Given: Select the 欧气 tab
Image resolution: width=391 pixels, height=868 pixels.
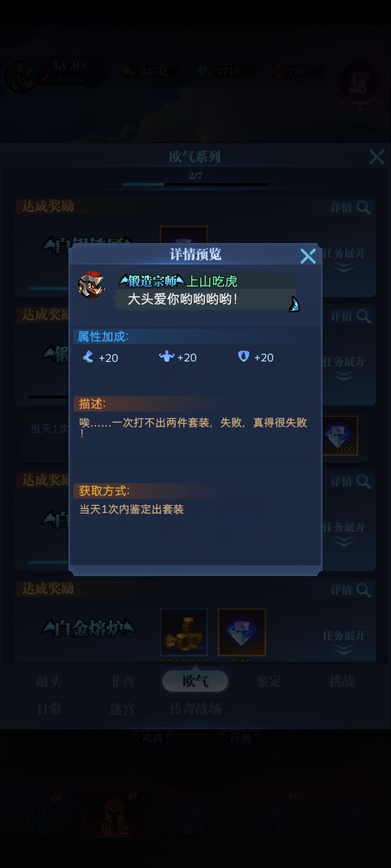Looking at the screenshot, I should [195, 681].
